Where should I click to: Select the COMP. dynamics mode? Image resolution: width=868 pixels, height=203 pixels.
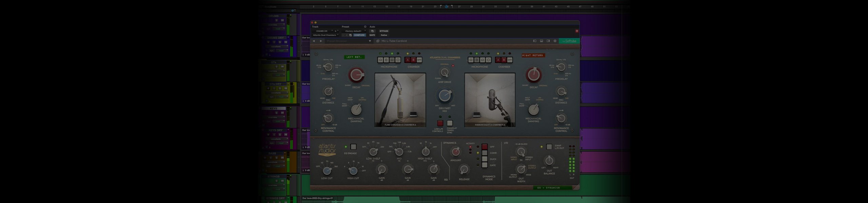(x=485, y=153)
